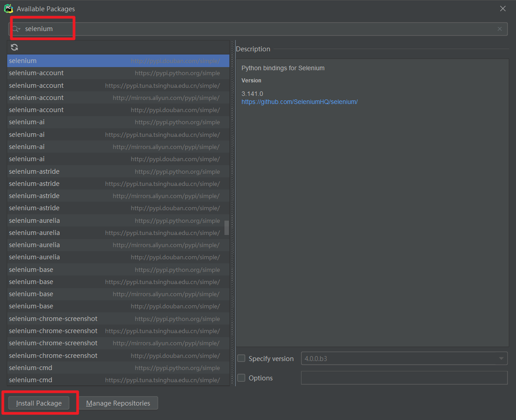516x420 pixels.
Task: Select selenium-astride from douban mirror
Action: (x=118, y=208)
